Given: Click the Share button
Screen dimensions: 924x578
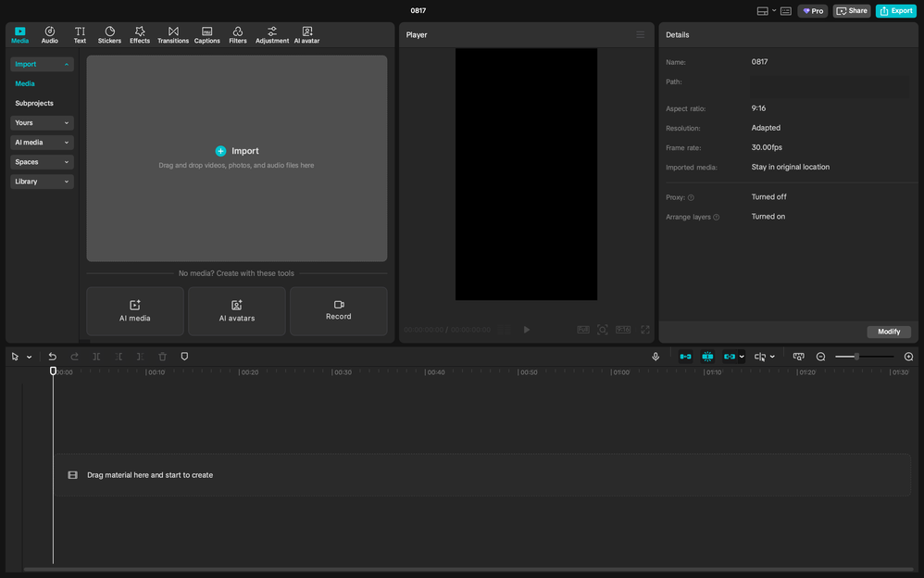Looking at the screenshot, I should (852, 10).
